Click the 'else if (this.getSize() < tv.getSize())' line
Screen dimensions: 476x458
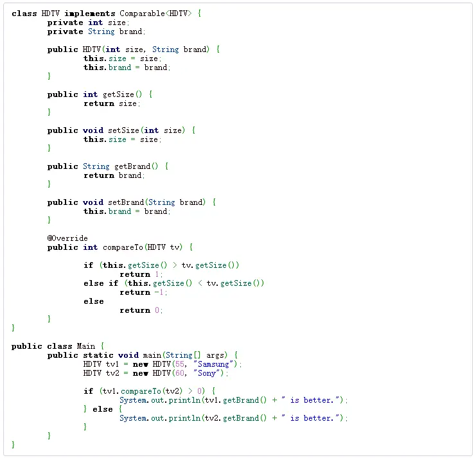pos(174,283)
